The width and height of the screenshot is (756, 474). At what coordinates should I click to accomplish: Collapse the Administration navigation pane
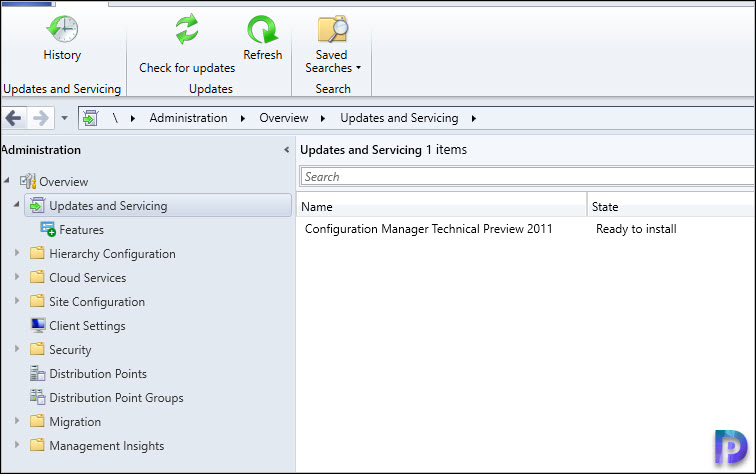pos(286,150)
